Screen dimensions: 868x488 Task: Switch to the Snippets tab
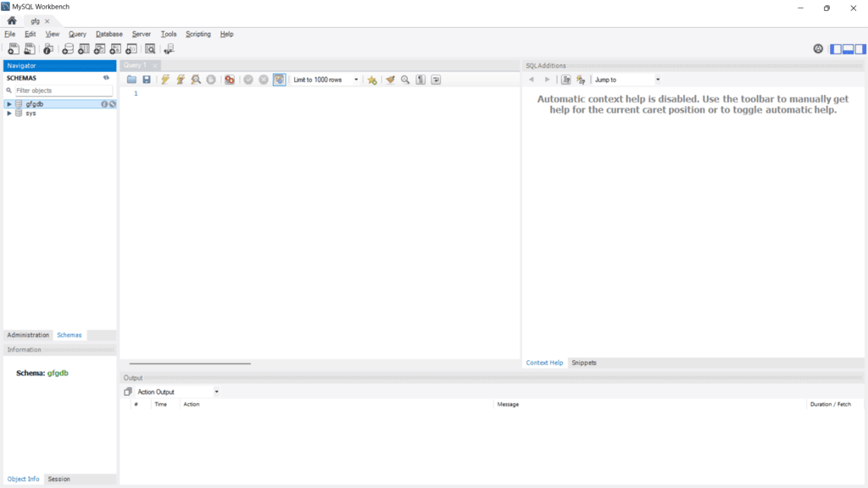(x=583, y=363)
